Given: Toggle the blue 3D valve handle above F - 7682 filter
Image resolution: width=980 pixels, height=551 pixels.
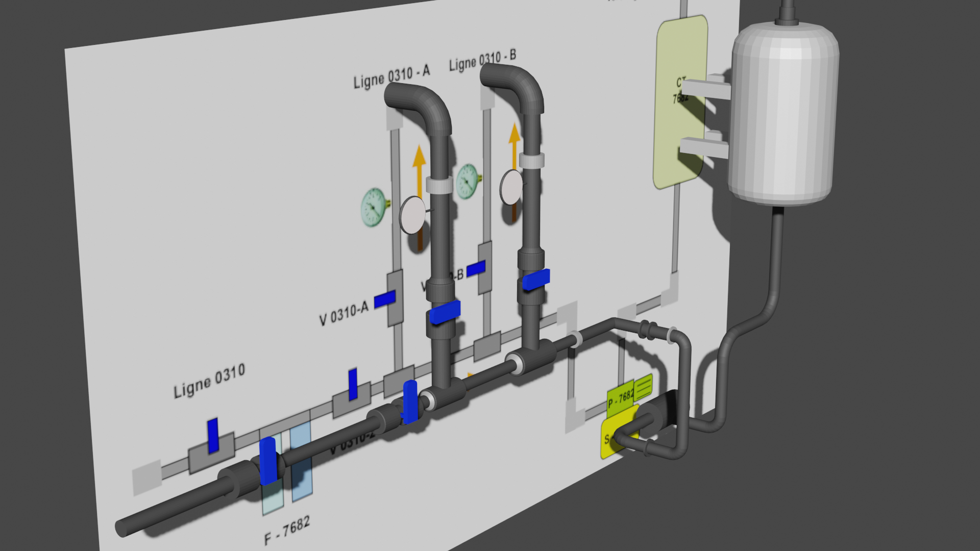Looking at the screenshot, I should pyautogui.click(x=268, y=461).
